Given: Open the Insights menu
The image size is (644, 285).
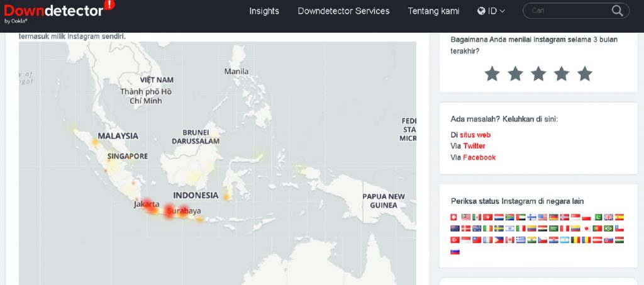Looking at the screenshot, I should click(x=264, y=11).
